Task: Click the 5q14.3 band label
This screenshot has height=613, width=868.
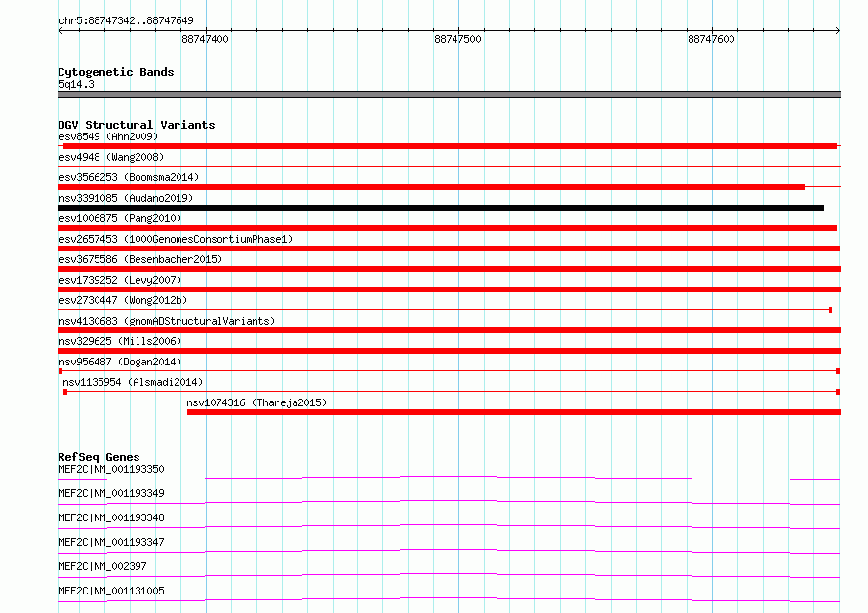Action: click(x=76, y=84)
